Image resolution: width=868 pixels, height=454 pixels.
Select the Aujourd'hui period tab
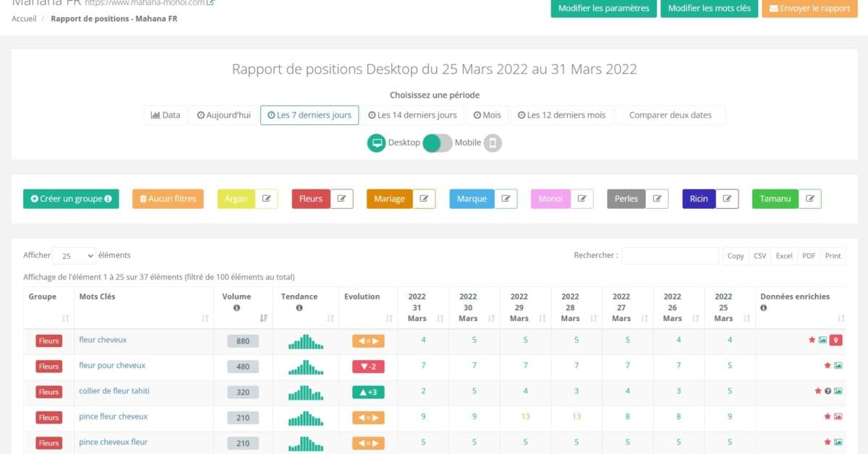(224, 115)
